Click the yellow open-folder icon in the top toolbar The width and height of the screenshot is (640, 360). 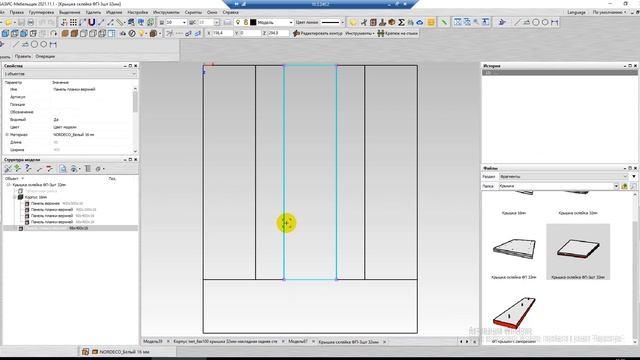(x=8, y=22)
